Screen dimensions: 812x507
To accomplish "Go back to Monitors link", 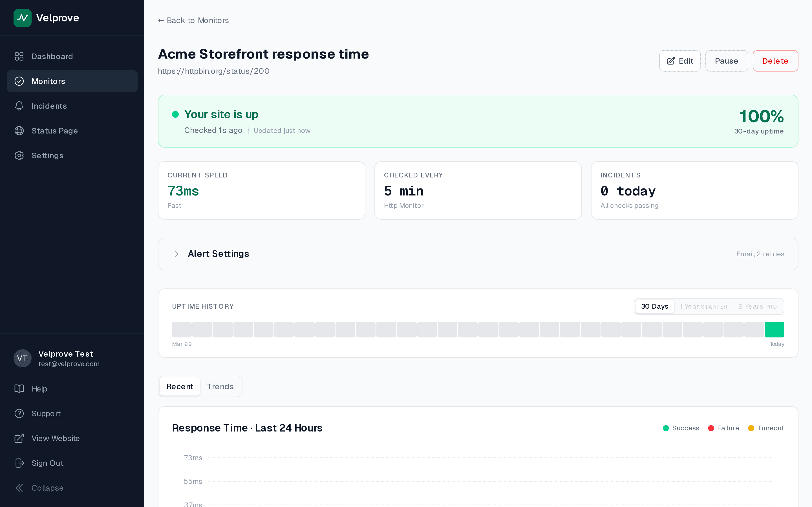I will coord(193,21).
